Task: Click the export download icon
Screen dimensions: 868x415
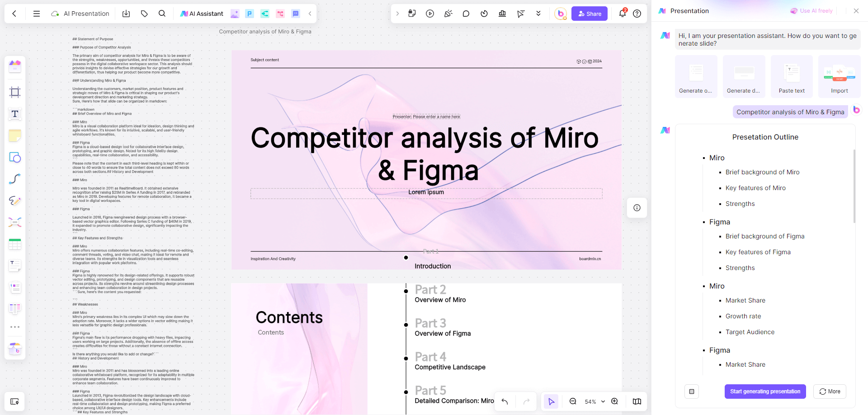Action: pos(126,14)
